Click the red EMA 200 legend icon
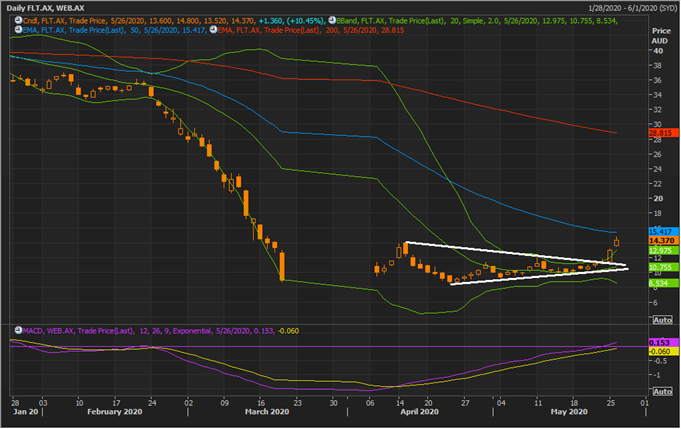This screenshot has height=429, width=681. click(x=213, y=30)
